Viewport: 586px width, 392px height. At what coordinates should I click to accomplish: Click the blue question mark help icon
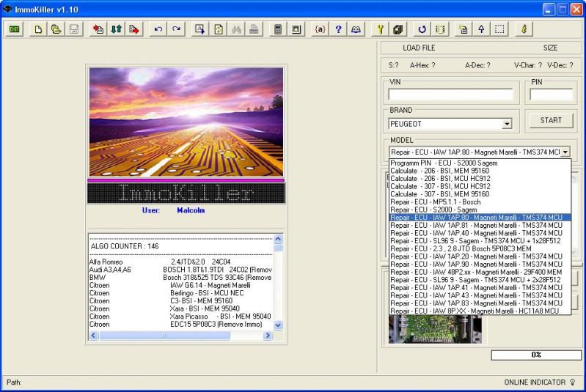[x=338, y=29]
